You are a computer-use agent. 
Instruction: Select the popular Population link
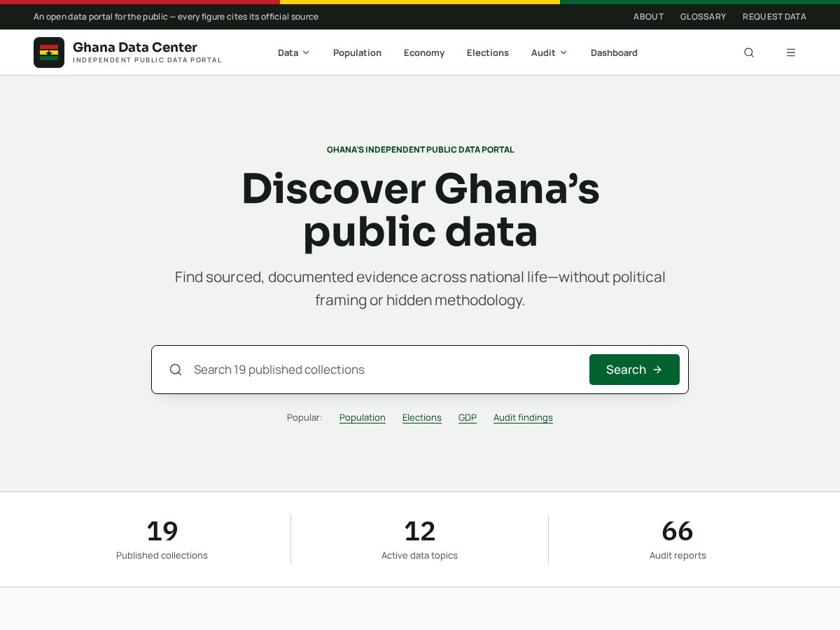[363, 417]
